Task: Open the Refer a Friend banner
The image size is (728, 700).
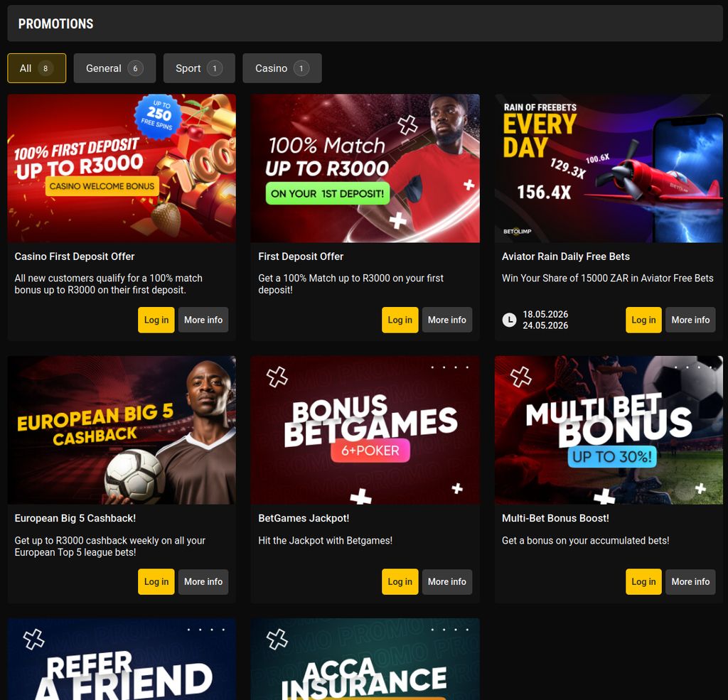Action: tap(122, 659)
